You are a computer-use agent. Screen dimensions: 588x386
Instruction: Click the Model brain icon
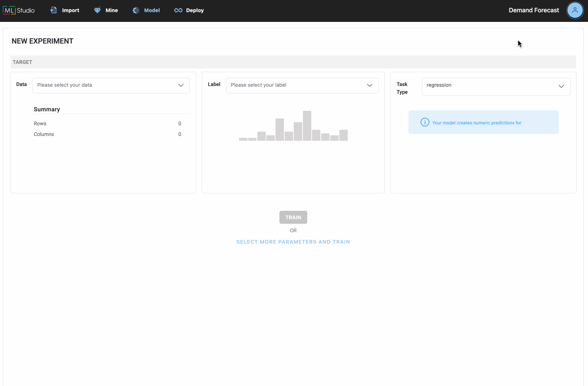click(136, 10)
